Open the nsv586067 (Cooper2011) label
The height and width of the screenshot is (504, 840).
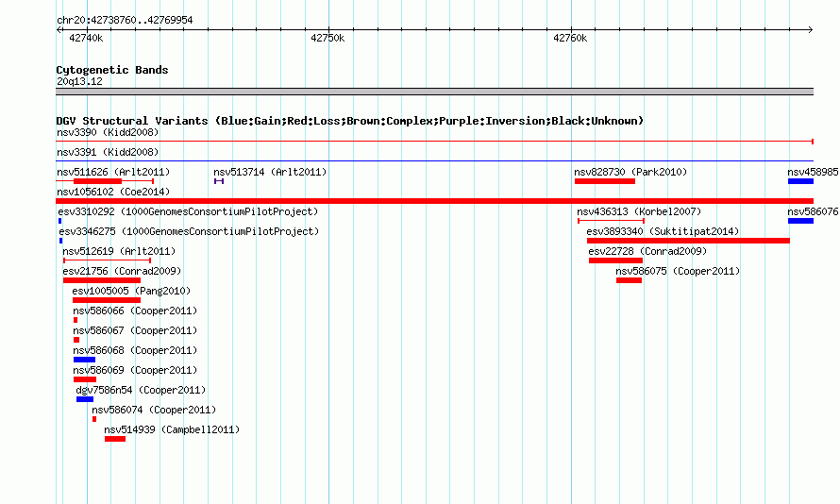[x=135, y=330]
